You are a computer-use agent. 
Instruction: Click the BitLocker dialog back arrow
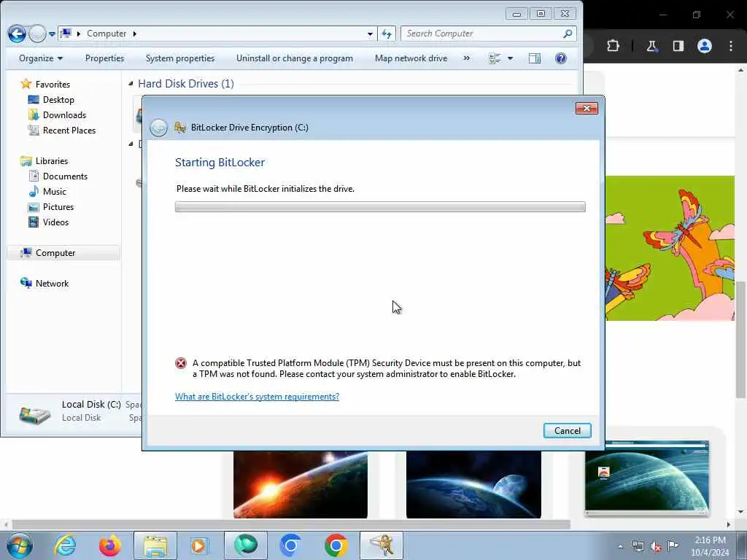pyautogui.click(x=158, y=128)
